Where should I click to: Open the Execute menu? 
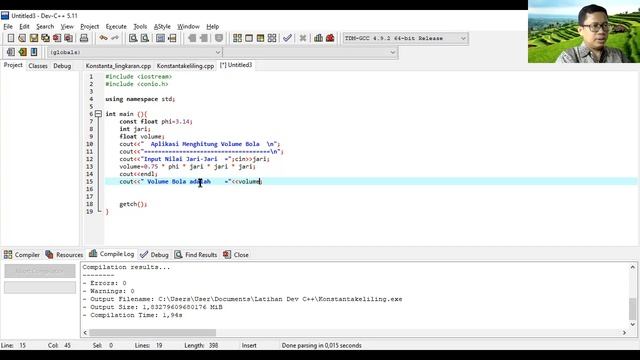click(116, 27)
